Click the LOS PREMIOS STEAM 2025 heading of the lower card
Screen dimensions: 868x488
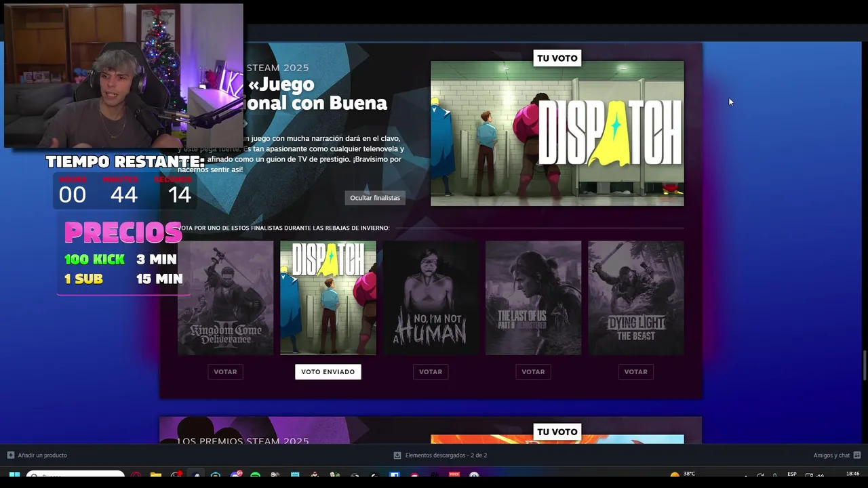tap(243, 441)
